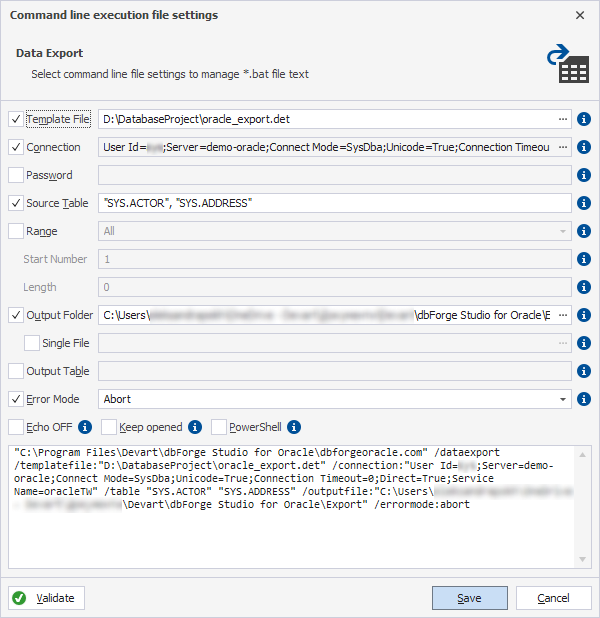Screen dimensions: 600x618
Task: Enable the Password checkbox
Action: coord(16,175)
